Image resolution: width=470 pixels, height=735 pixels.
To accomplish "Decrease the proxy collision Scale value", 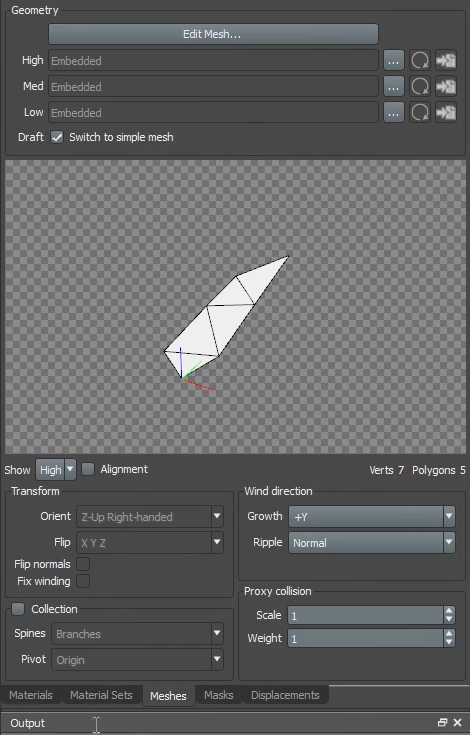I will (x=449, y=619).
